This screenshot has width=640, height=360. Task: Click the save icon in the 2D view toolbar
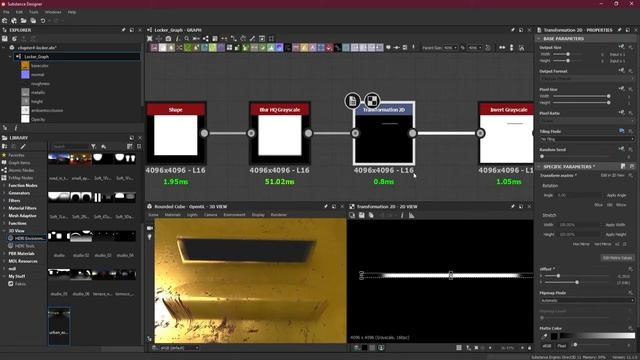(x=362, y=215)
